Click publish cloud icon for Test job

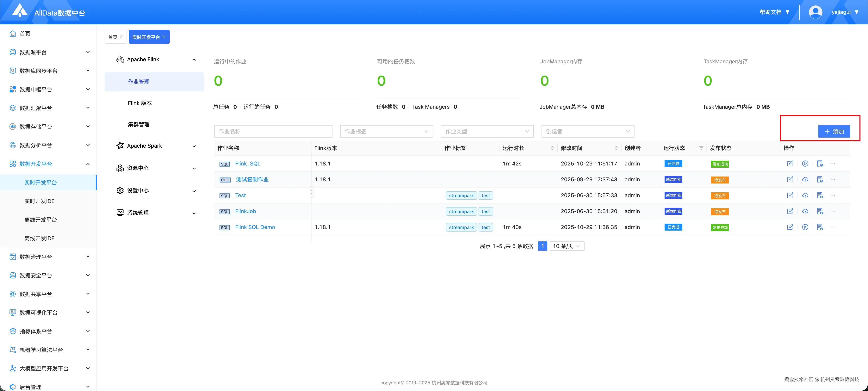click(x=805, y=195)
